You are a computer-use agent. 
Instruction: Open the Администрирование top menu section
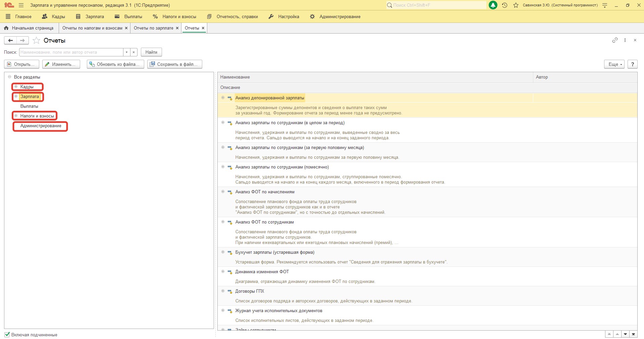pos(335,16)
